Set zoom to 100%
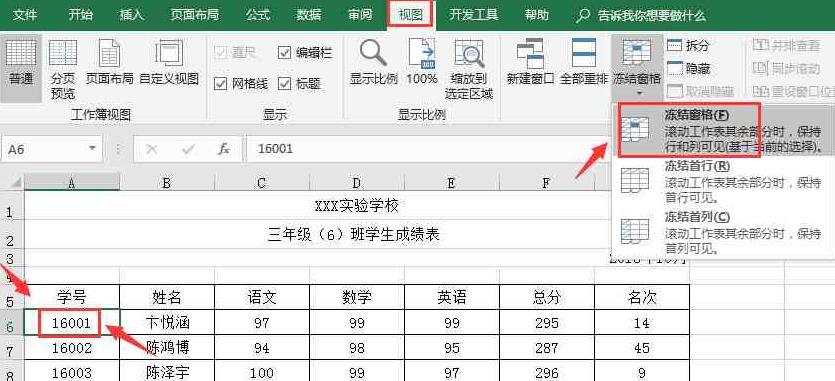 click(422, 63)
